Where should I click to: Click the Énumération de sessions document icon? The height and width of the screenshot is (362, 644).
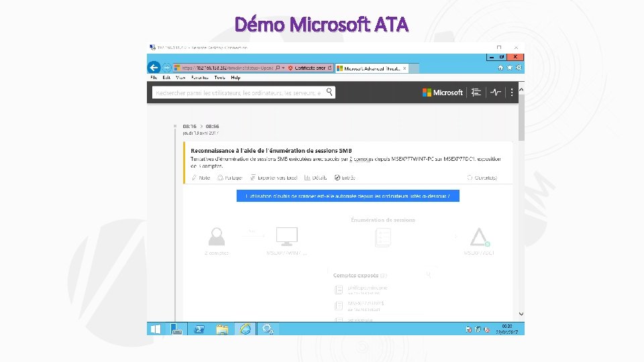coord(383,237)
